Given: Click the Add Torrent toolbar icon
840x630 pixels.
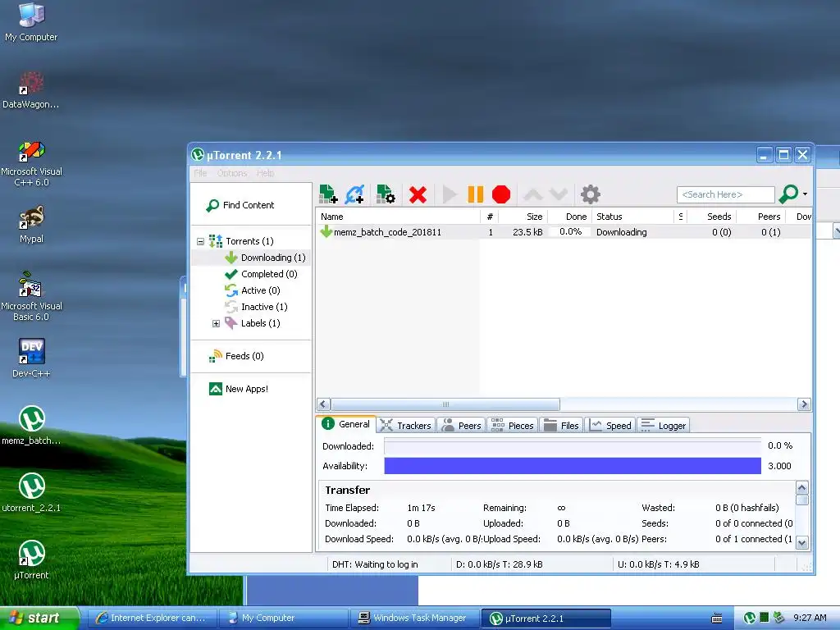Looking at the screenshot, I should 328,194.
